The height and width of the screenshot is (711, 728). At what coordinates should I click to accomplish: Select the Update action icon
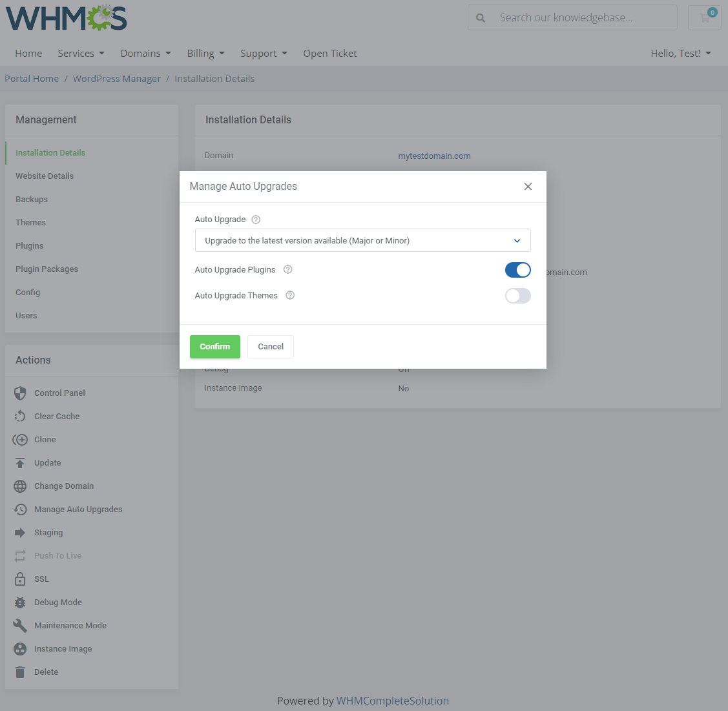coord(20,462)
